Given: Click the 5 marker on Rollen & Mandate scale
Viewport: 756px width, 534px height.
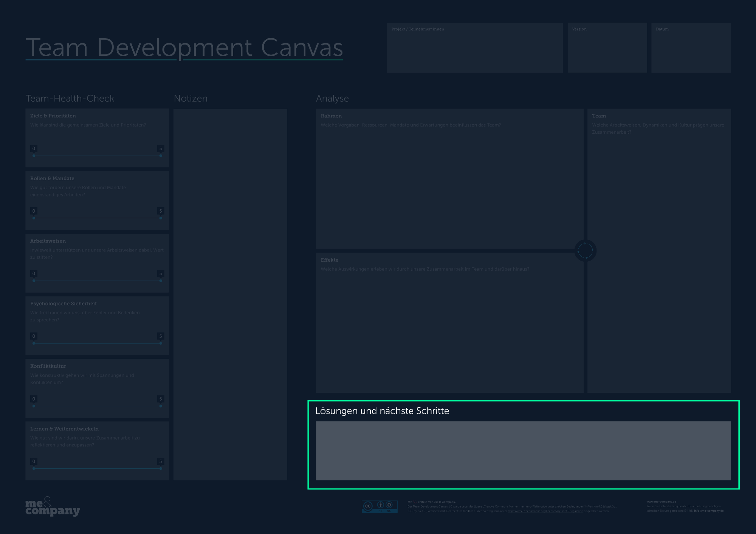Looking at the screenshot, I should pos(161,211).
